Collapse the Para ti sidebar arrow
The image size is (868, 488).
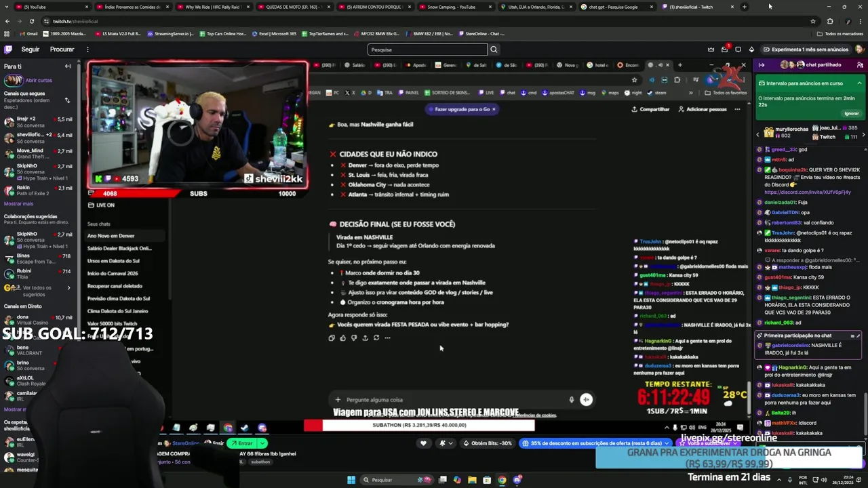(x=68, y=66)
